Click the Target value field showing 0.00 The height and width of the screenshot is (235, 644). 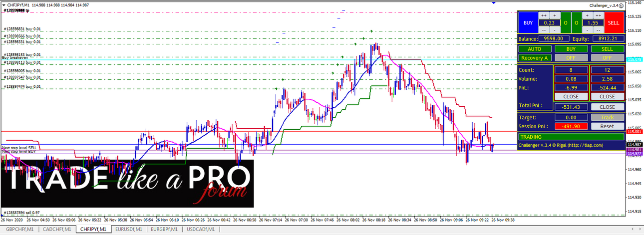tap(571, 117)
